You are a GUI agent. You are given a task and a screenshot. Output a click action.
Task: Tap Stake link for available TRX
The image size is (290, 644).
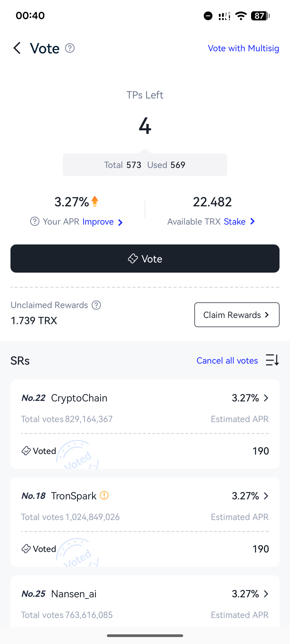239,222
